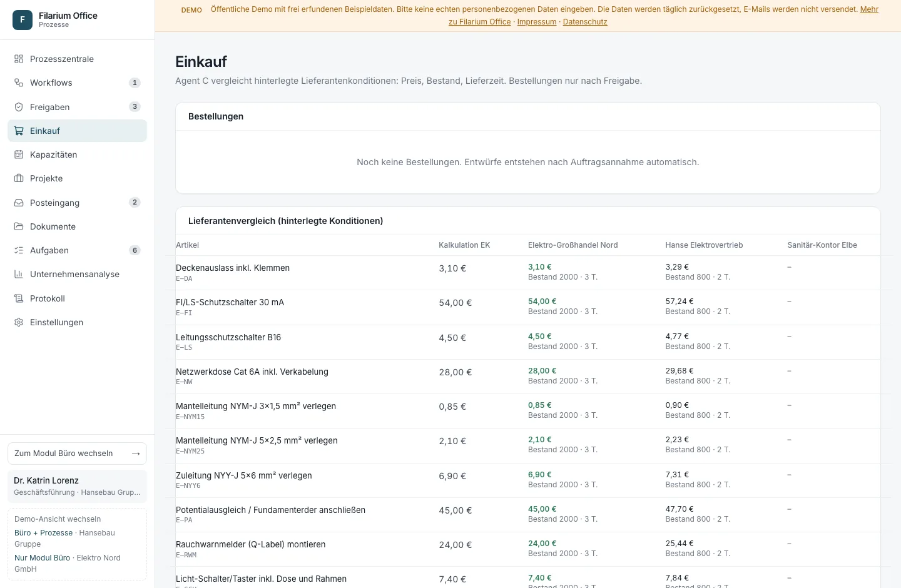The width and height of the screenshot is (901, 588).
Task: Click the Workflows icon in sidebar
Action: (19, 83)
